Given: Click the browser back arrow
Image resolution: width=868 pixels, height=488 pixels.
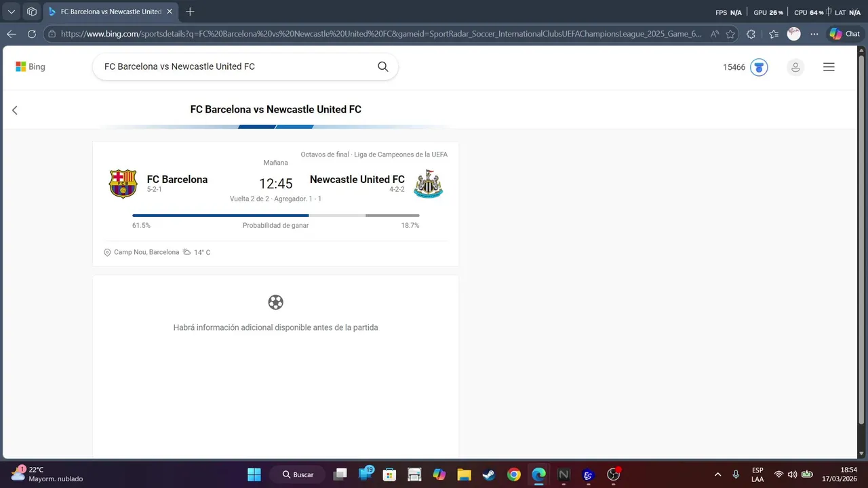Looking at the screenshot, I should (x=12, y=34).
